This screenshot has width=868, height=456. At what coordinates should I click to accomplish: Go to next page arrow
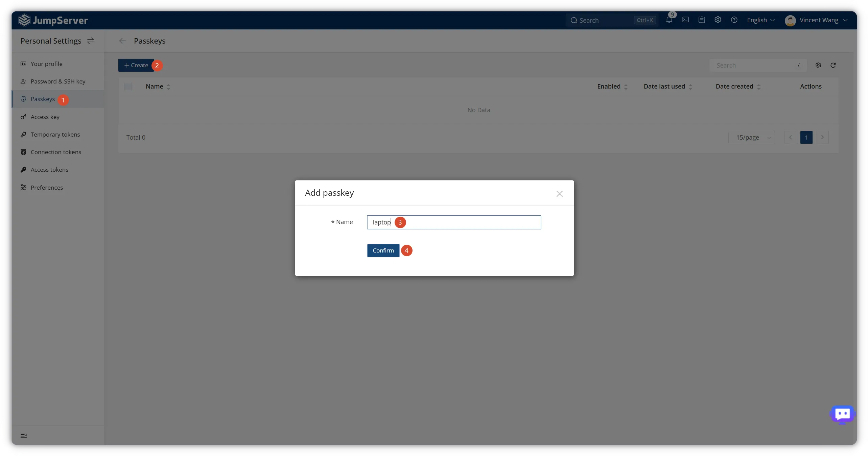coord(822,138)
